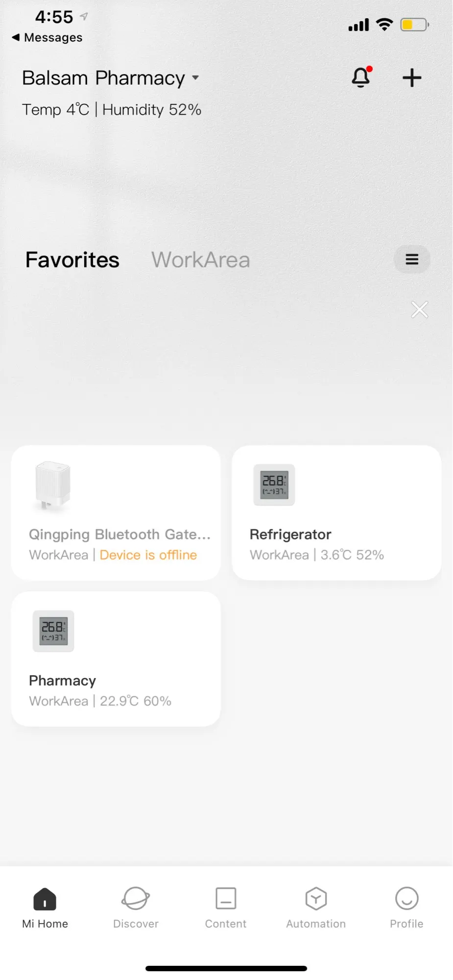This screenshot has width=453, height=980.
Task: Open the Qingping Bluetooth Gateway card
Action: 116,534
